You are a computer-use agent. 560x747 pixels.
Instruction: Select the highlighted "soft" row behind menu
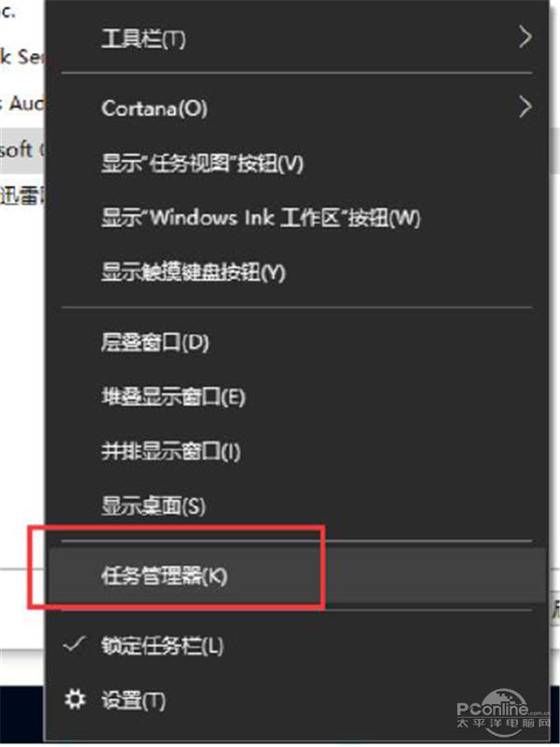tap(21, 150)
